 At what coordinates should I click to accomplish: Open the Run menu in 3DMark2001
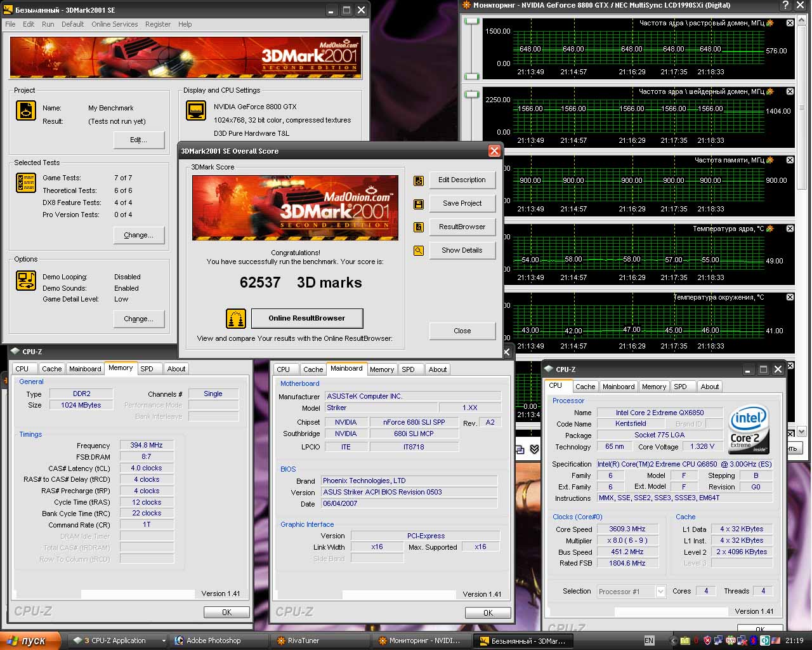click(48, 24)
